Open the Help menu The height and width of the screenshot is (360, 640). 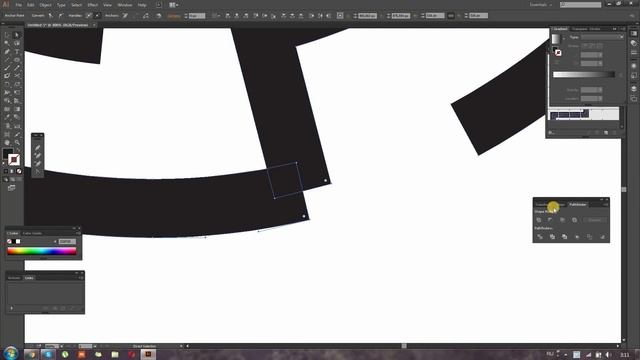coord(142,5)
